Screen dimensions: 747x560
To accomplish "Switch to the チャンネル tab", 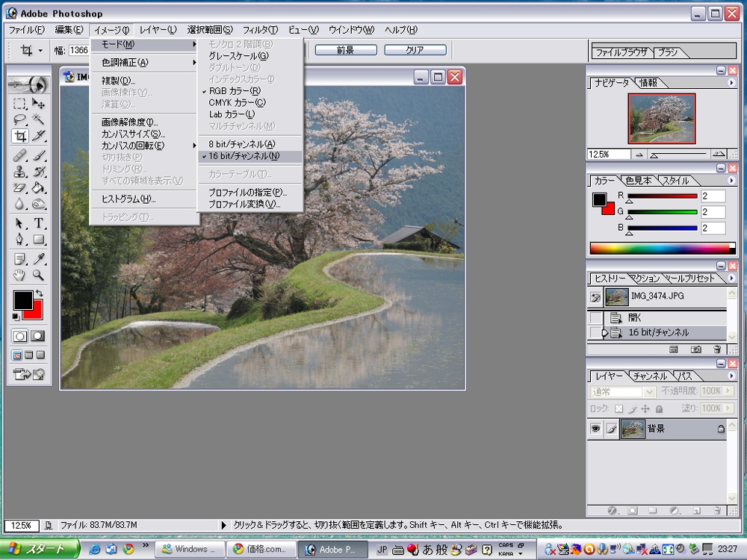I will click(x=651, y=376).
